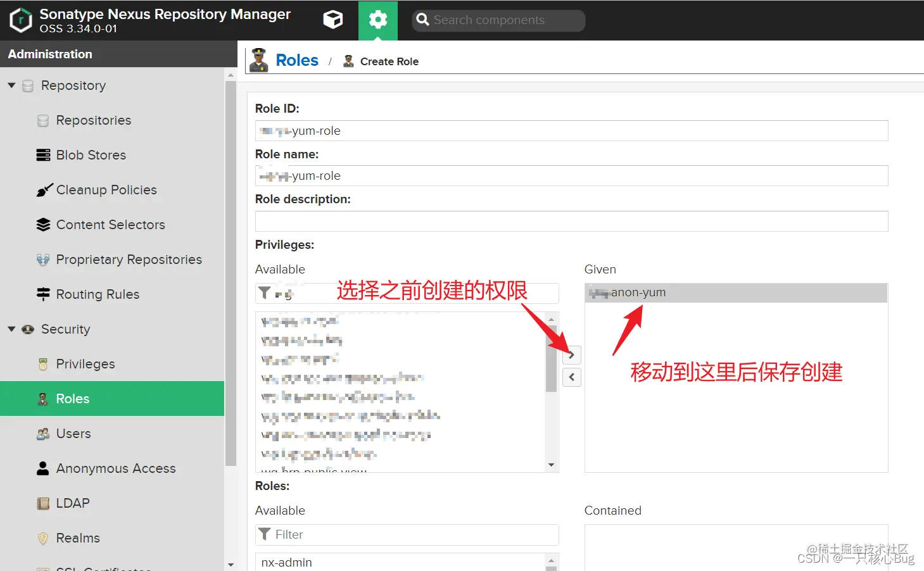
Task: Move privilege to Given with right arrow
Action: pos(571,355)
